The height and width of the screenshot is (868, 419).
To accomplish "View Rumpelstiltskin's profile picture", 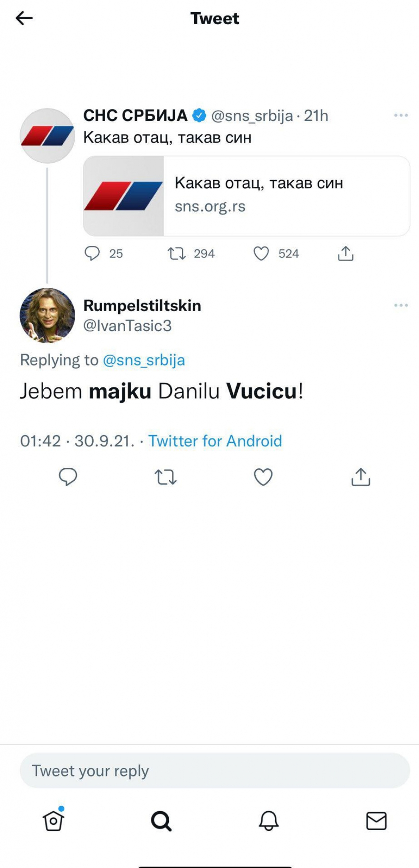I will (x=47, y=316).
